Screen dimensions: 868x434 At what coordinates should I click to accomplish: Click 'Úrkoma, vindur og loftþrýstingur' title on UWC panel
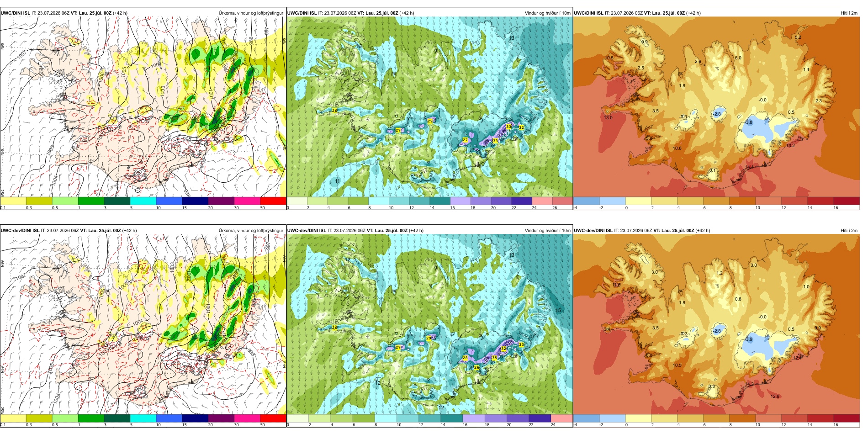pyautogui.click(x=251, y=13)
